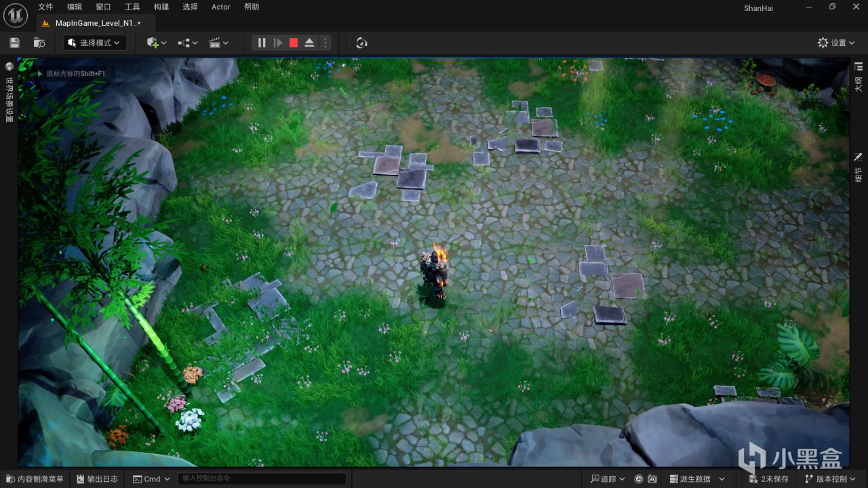Open the 版本控制 version control dropdown
The height and width of the screenshot is (488, 868).
pyautogui.click(x=831, y=479)
